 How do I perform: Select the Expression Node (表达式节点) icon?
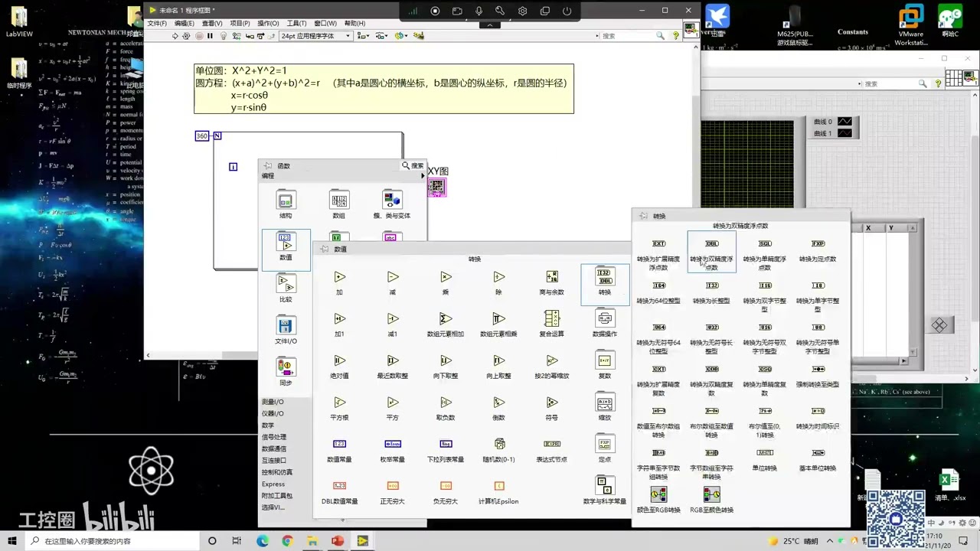point(551,444)
